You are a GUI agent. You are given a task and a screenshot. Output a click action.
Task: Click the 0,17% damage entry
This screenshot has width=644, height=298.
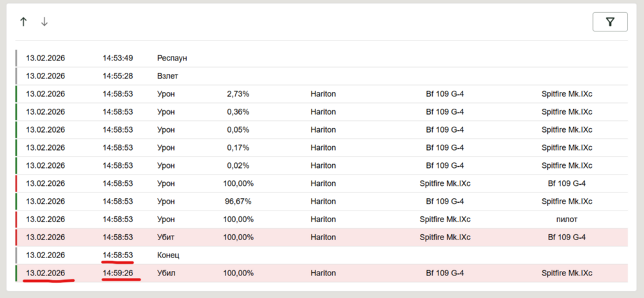pyautogui.click(x=238, y=147)
